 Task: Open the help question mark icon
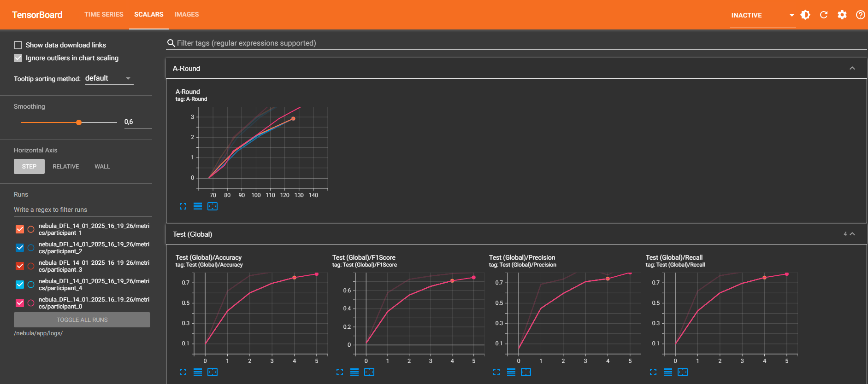coord(860,15)
